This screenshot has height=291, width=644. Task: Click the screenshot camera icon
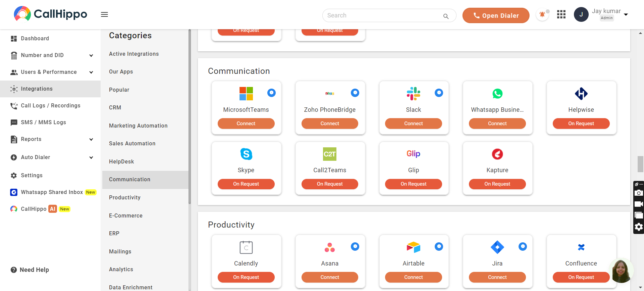pos(639,193)
